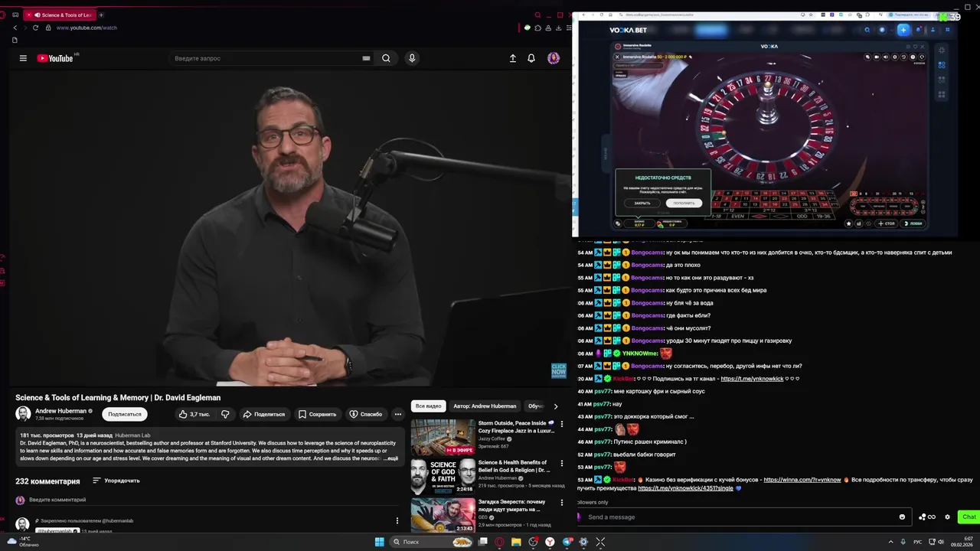The height and width of the screenshot is (551, 980).
Task: Open Science of God & Faith thumbnail
Action: (x=443, y=477)
